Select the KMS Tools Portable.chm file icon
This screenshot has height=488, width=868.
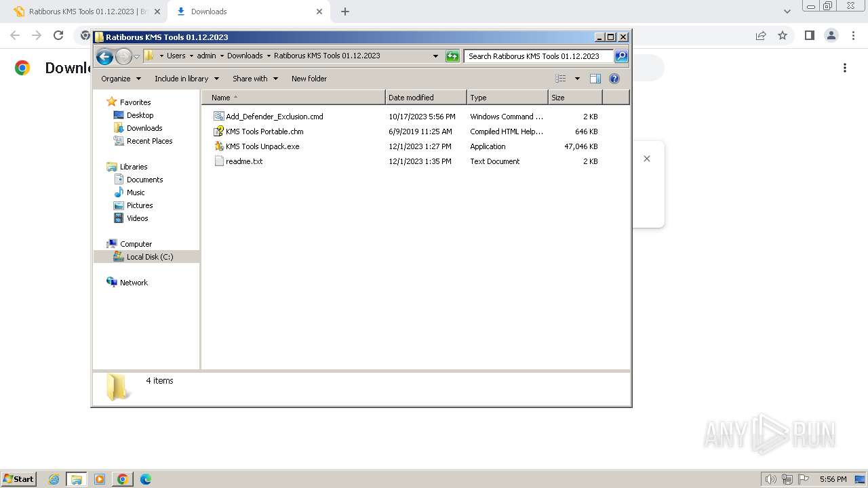(218, 131)
